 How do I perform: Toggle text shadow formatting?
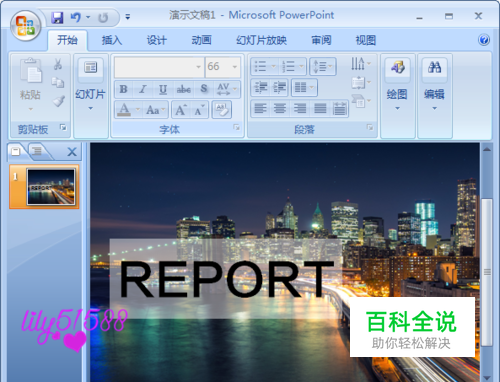[x=204, y=89]
